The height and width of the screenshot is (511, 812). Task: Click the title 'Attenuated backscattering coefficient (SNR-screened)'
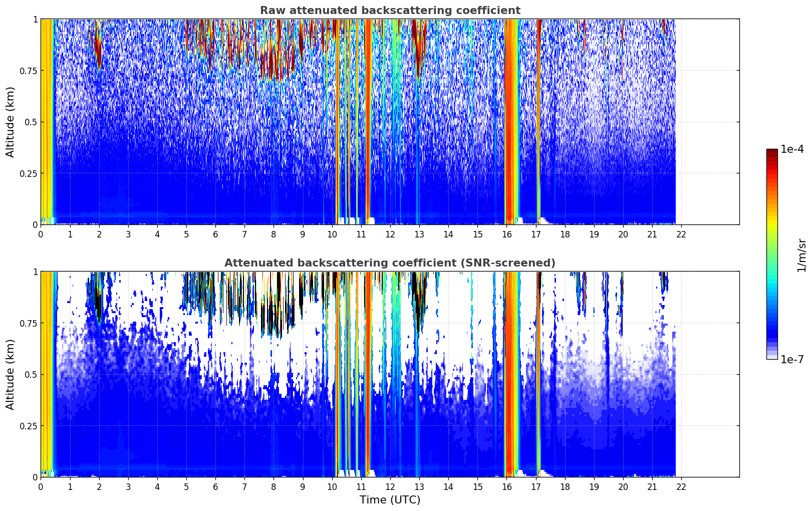pos(390,263)
